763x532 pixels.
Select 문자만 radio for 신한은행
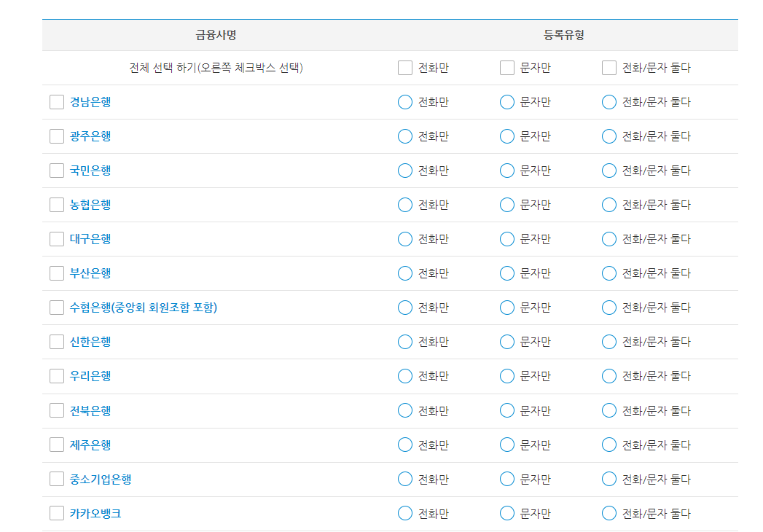pos(507,342)
